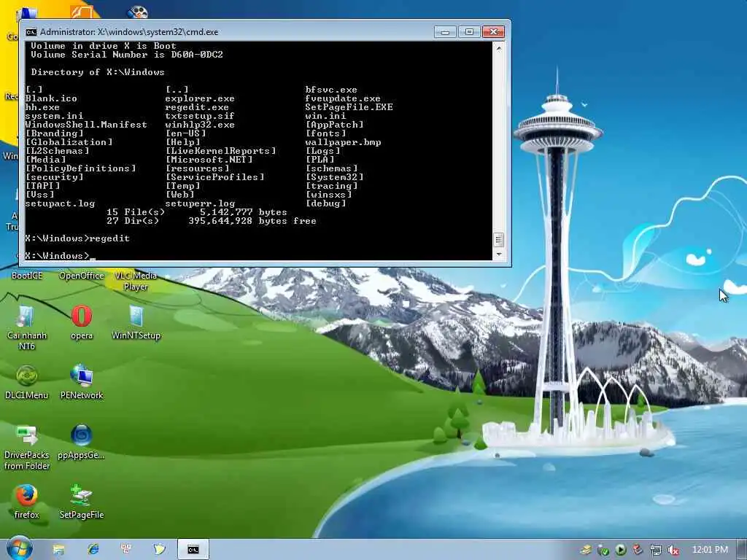Click 'Volume Serial Number is D60A-0DC2' line
The height and width of the screenshot is (560, 747).
(127, 55)
